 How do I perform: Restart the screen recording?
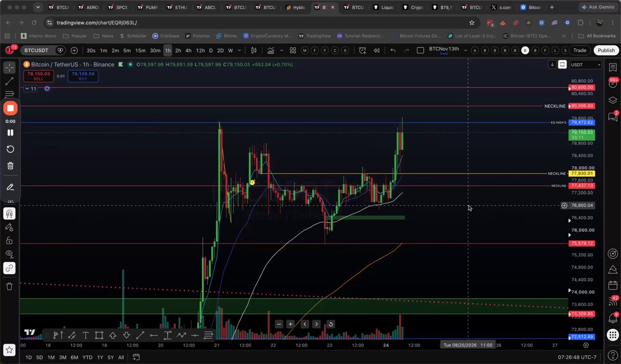(10, 149)
